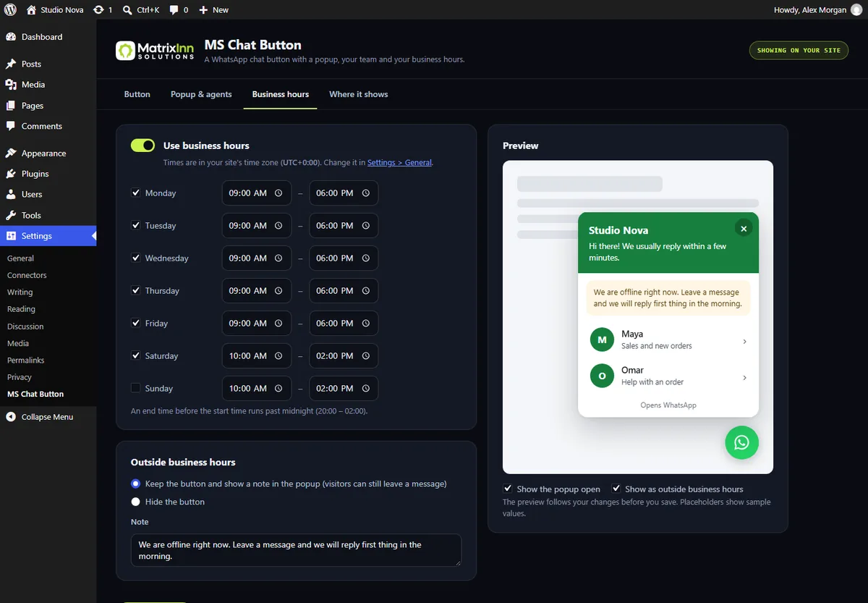Open Sunday start time field

coord(256,389)
